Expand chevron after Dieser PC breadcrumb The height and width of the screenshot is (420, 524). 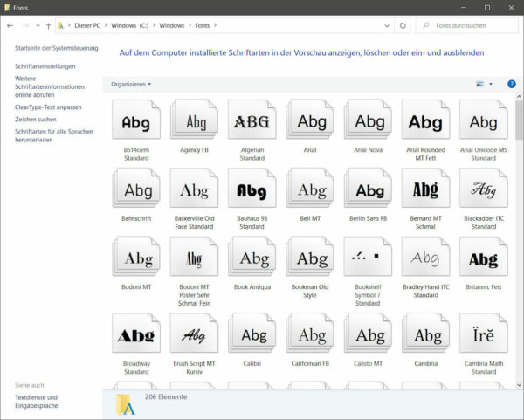click(106, 25)
